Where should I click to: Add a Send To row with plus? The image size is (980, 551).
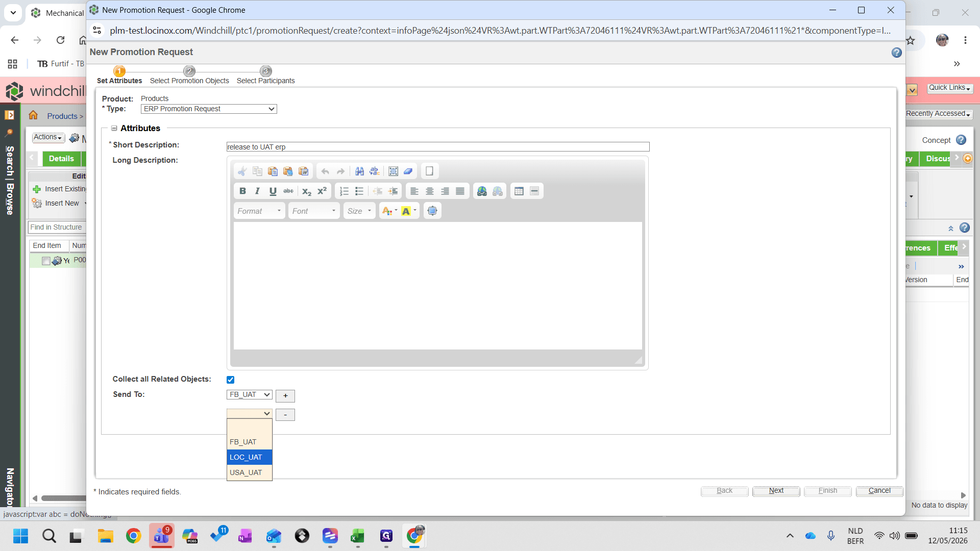285,396
